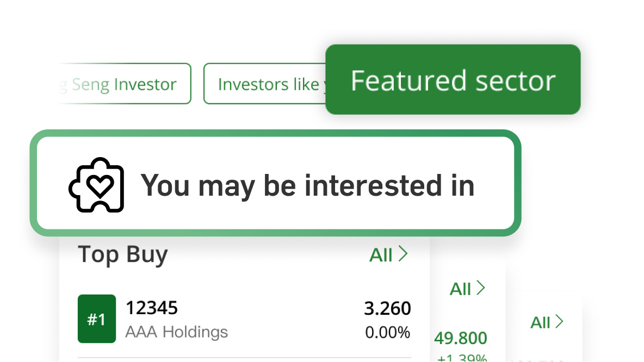
Task: Click the You may be interested in text
Action: [307, 185]
